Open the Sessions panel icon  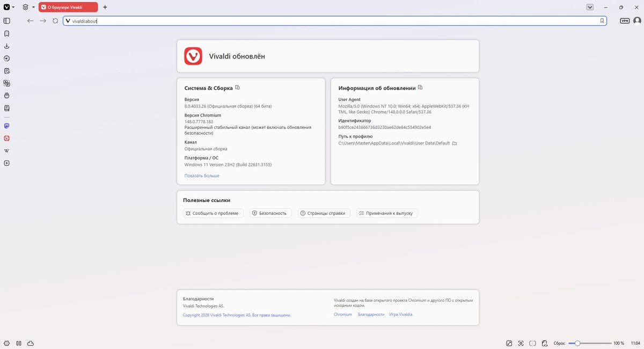point(7,96)
